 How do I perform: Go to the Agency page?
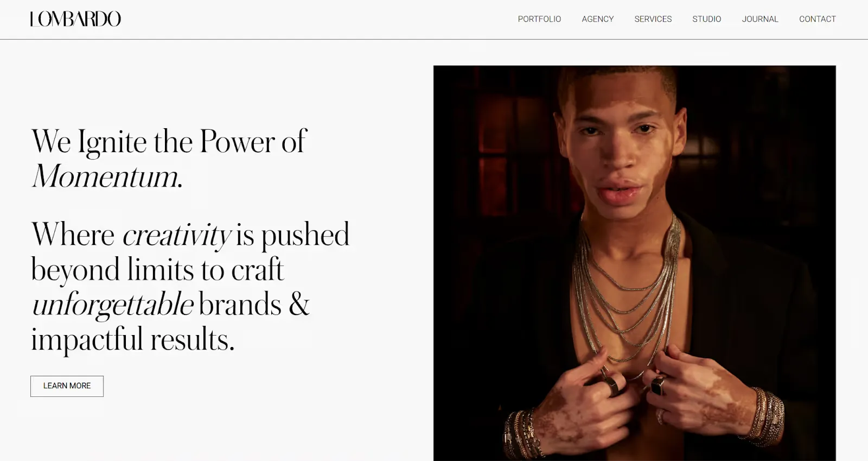[x=598, y=19]
